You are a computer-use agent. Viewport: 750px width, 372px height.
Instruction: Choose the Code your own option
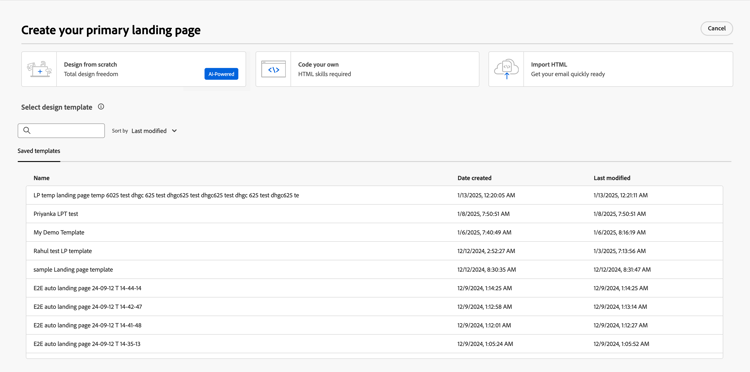coord(367,69)
